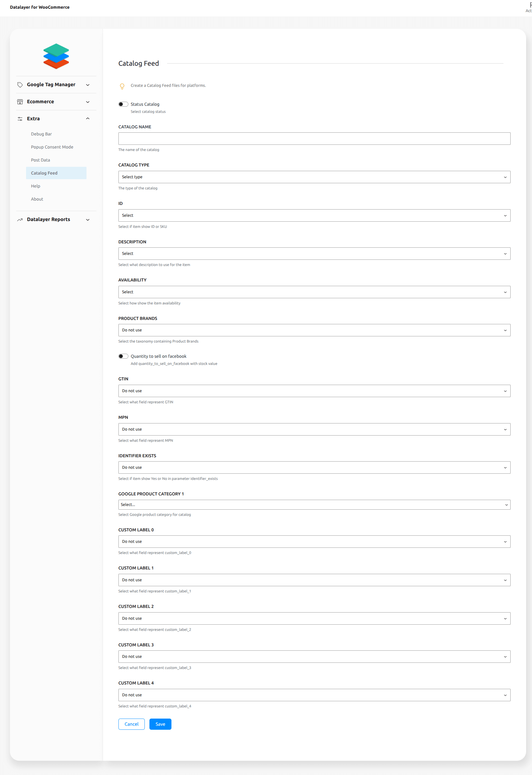
Task: Toggle Quantity to sell on Facebook
Action: point(123,356)
